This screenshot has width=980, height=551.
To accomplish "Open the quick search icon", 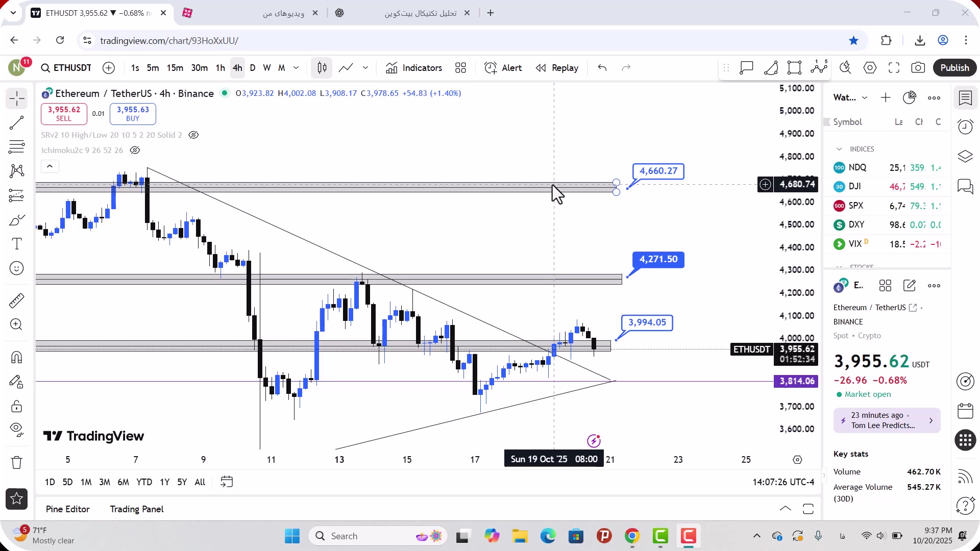I will [x=846, y=68].
